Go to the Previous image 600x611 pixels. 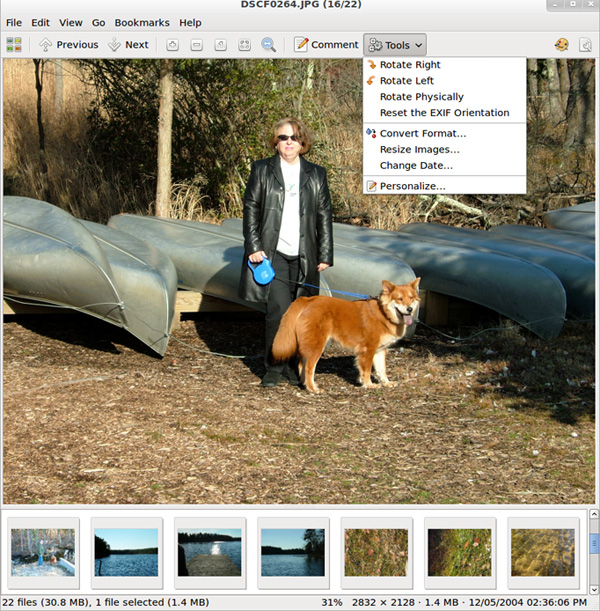[69, 45]
